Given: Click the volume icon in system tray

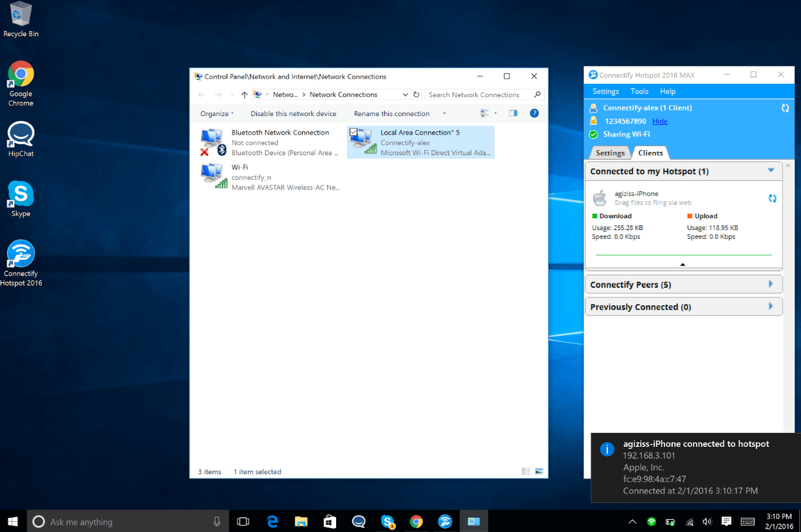Looking at the screenshot, I should [x=708, y=522].
